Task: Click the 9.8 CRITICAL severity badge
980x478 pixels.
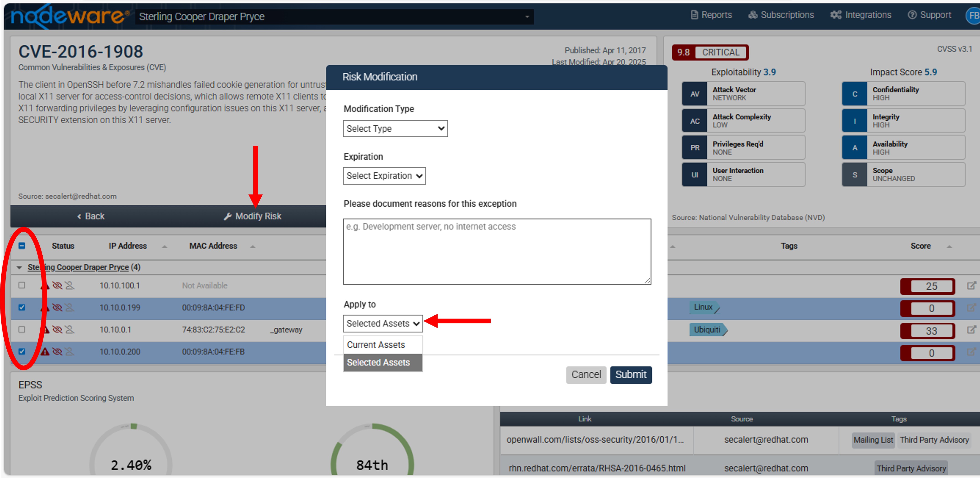Action: click(710, 52)
